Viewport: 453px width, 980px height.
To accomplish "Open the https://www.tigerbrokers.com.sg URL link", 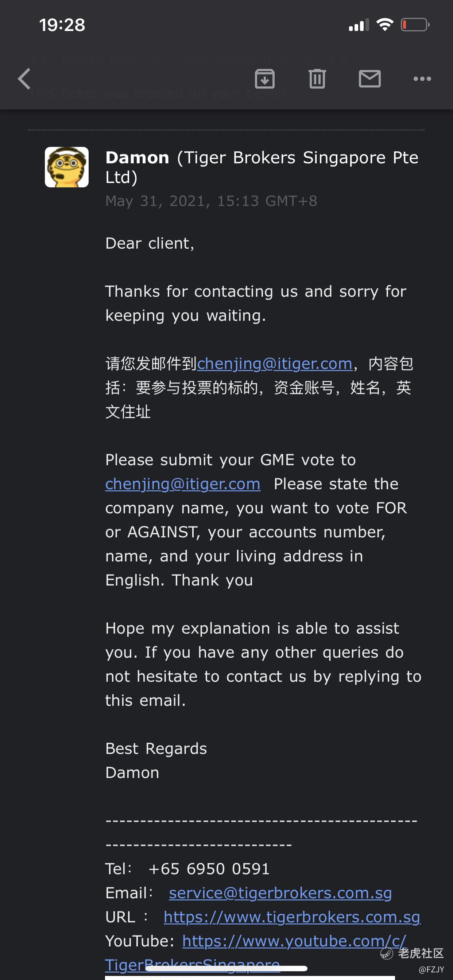I will pyautogui.click(x=292, y=917).
